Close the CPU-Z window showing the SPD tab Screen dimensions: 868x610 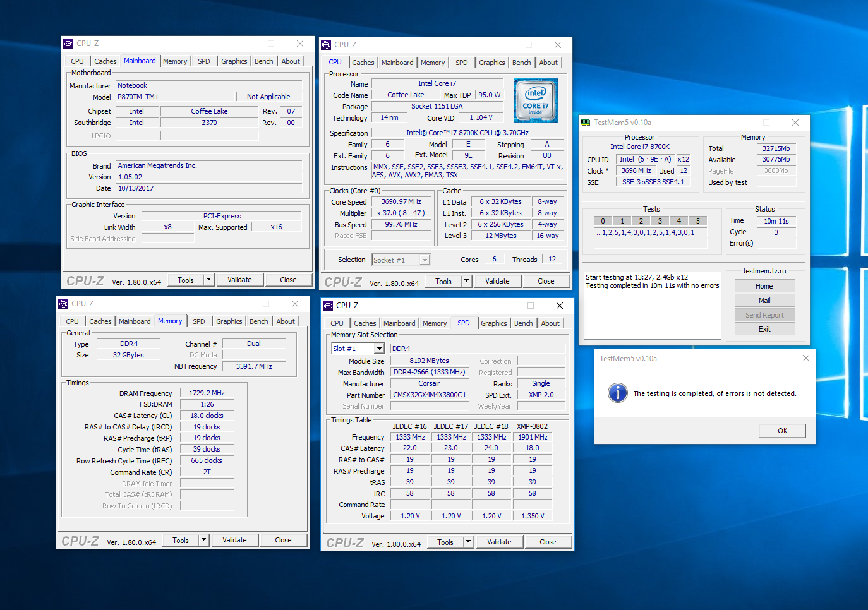[x=559, y=306]
